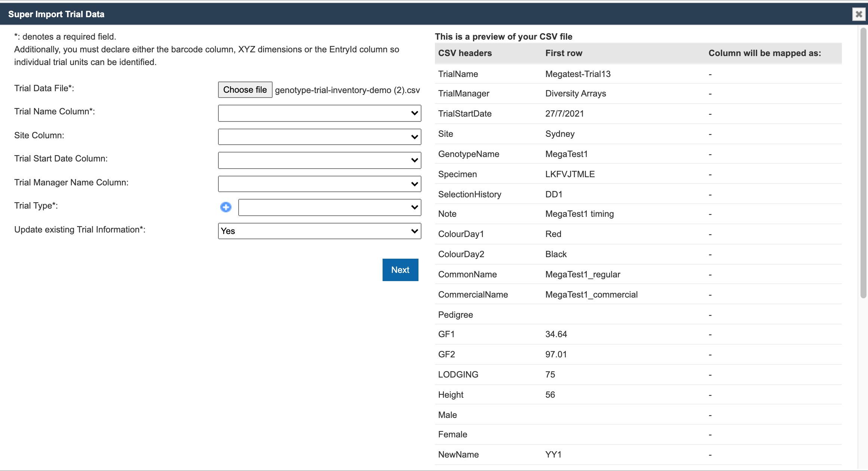868x471 pixels.
Task: Select the GenotypeName row in the preview
Action: pyautogui.click(x=469, y=154)
